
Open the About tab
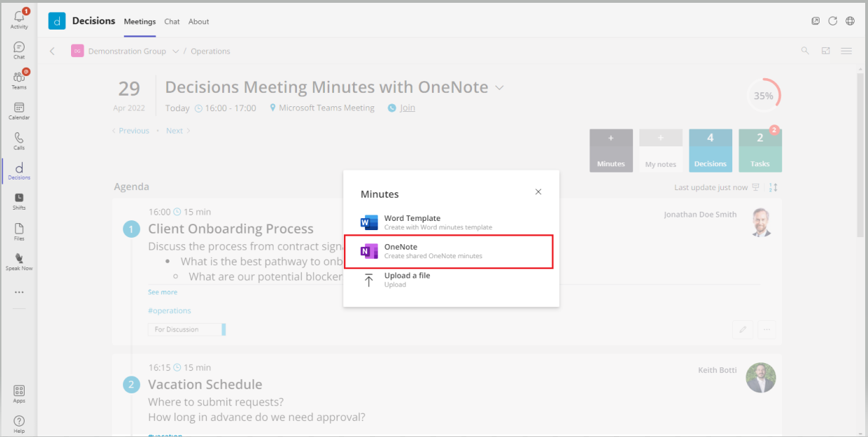coord(198,21)
